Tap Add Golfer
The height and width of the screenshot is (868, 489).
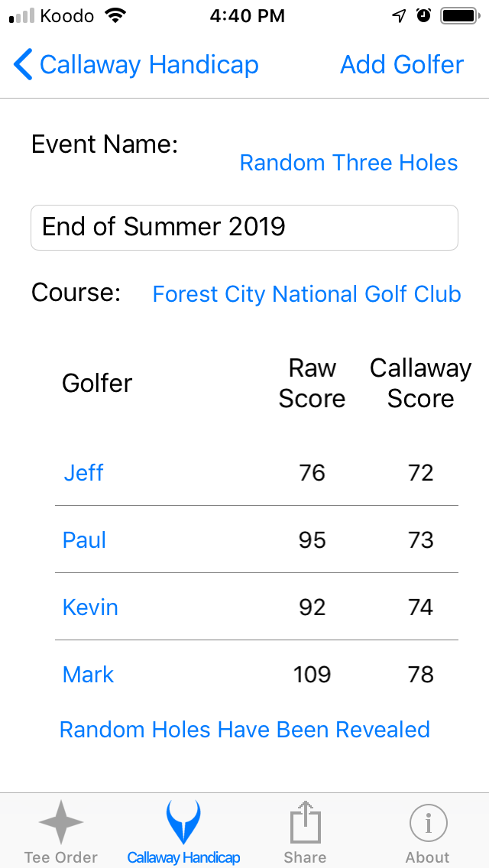[402, 64]
